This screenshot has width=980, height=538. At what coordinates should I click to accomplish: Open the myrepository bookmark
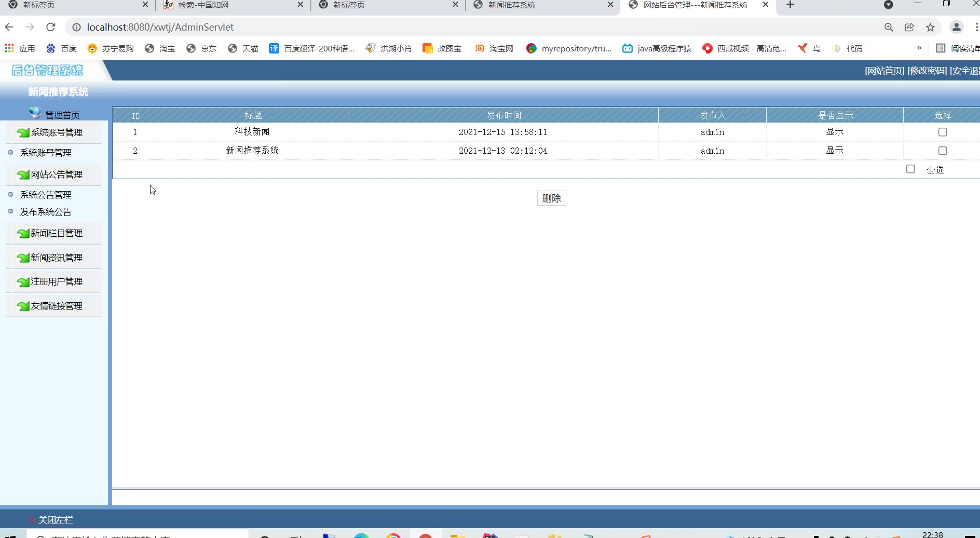point(569,48)
